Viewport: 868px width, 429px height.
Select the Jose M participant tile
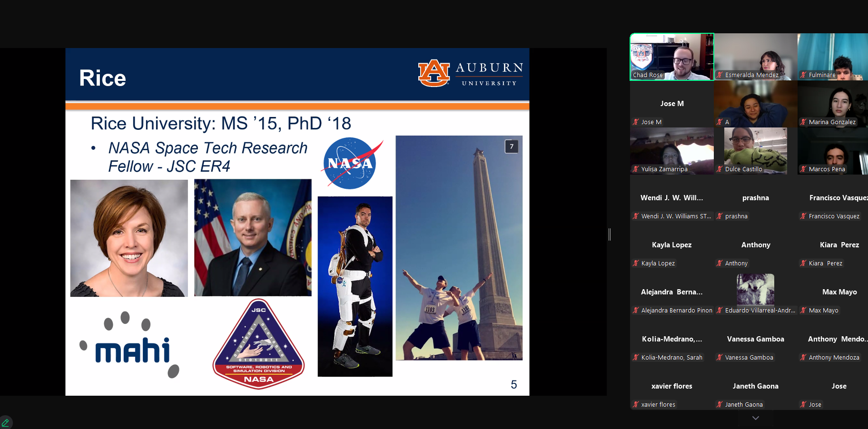[671, 104]
